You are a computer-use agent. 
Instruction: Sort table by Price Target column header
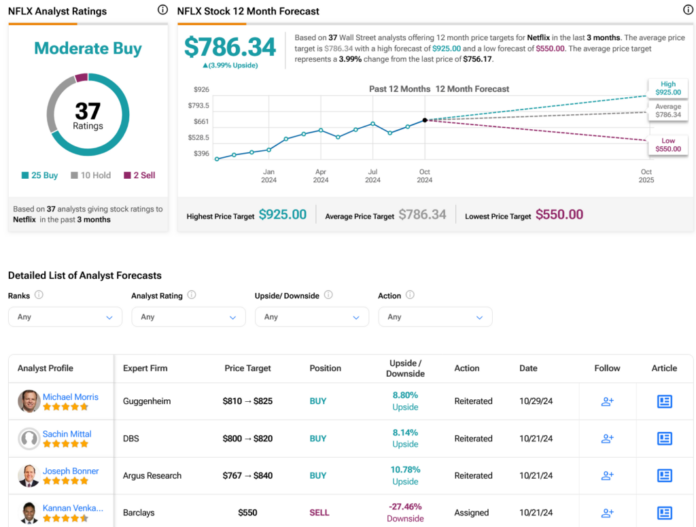245,368
